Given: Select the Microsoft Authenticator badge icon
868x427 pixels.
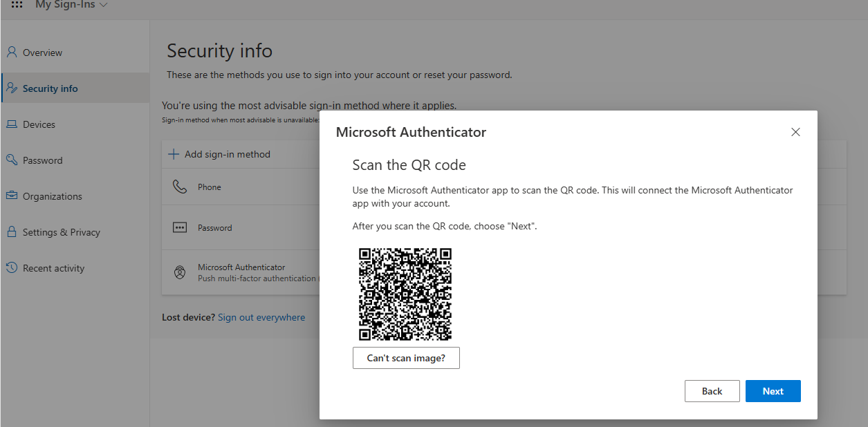Looking at the screenshot, I should 181,272.
